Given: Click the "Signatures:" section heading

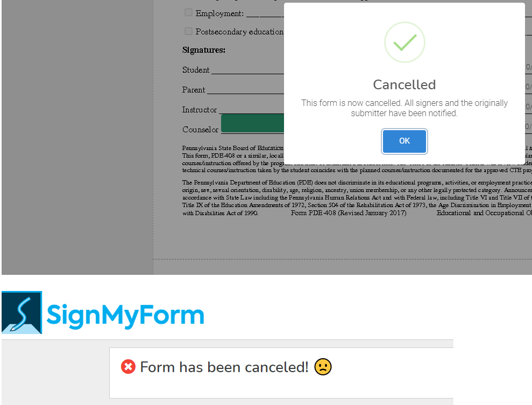Looking at the screenshot, I should pyautogui.click(x=204, y=50).
